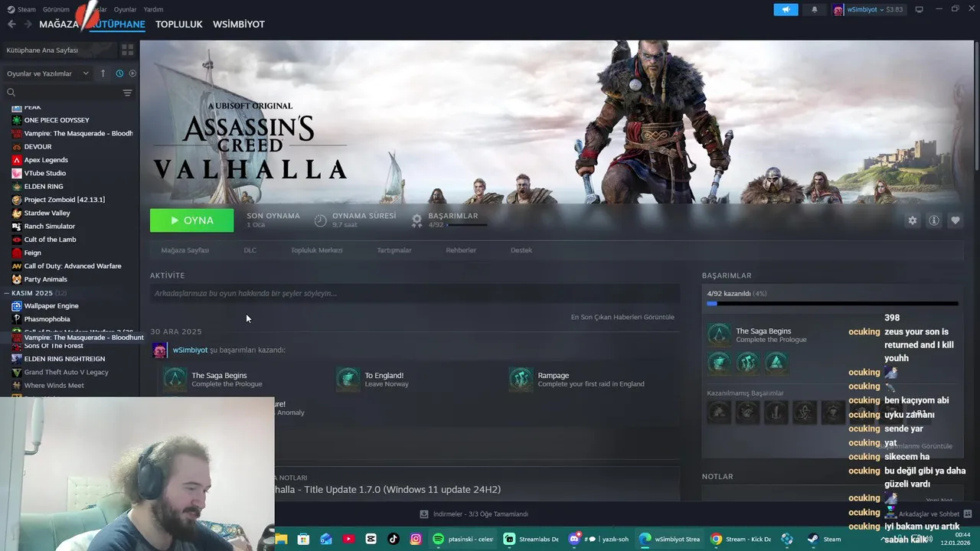Screen dimensions: 980x551
Task: Select Stardew Valley in library
Action: 47,213
